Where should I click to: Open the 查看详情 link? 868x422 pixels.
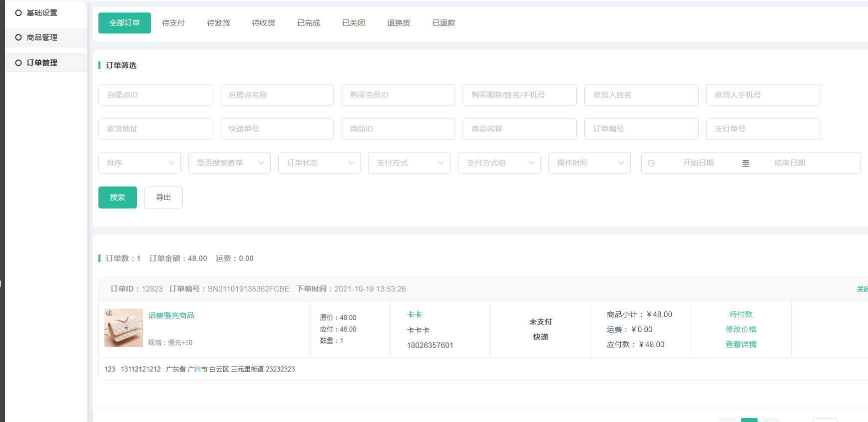click(741, 344)
